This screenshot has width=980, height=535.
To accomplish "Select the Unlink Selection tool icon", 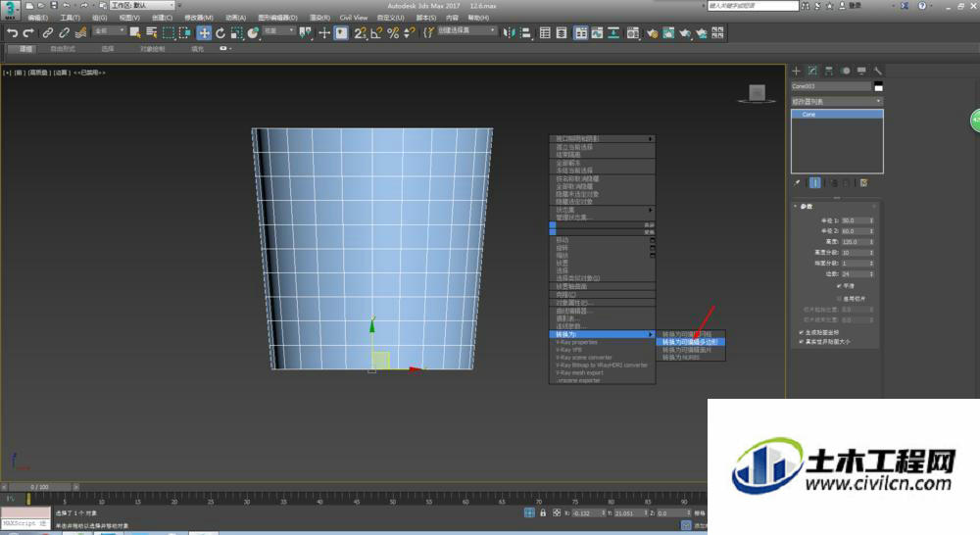I will pos(64,33).
